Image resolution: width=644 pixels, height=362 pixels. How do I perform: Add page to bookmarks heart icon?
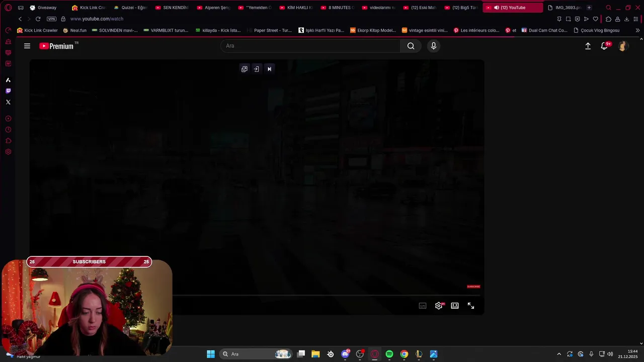(x=595, y=19)
